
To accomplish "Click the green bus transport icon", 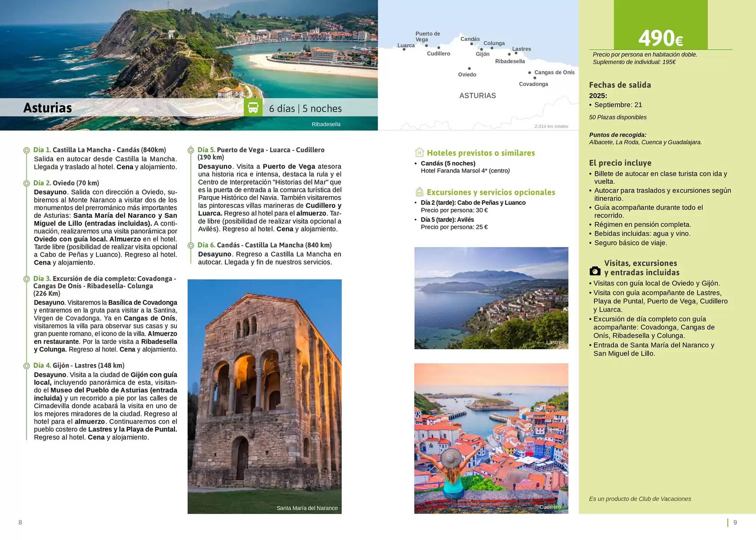I will (253, 107).
